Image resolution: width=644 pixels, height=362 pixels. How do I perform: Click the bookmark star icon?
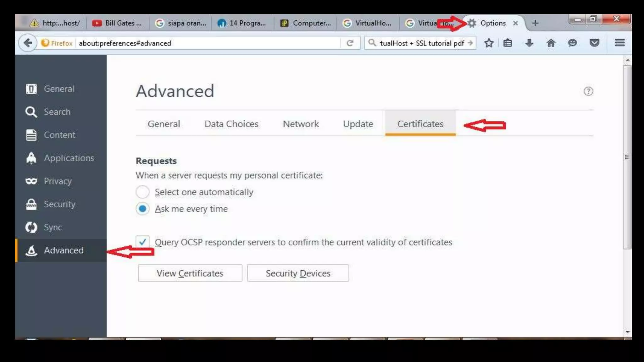[489, 43]
